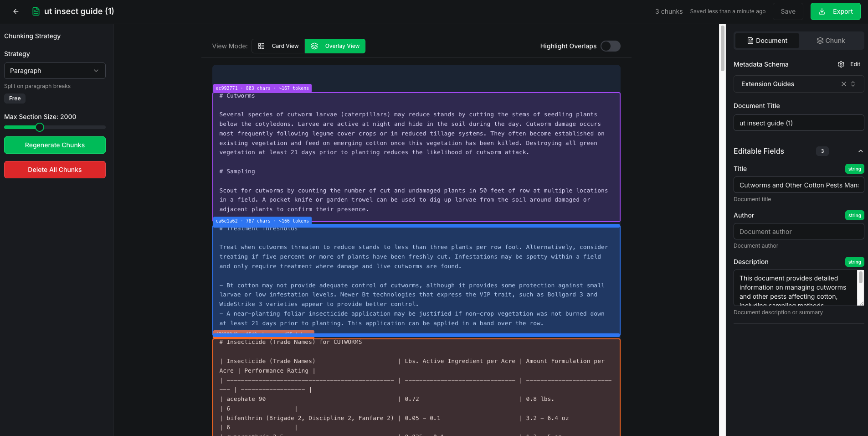Open the Metadata Schema settings gear
Image resolution: width=868 pixels, height=436 pixels.
point(841,64)
